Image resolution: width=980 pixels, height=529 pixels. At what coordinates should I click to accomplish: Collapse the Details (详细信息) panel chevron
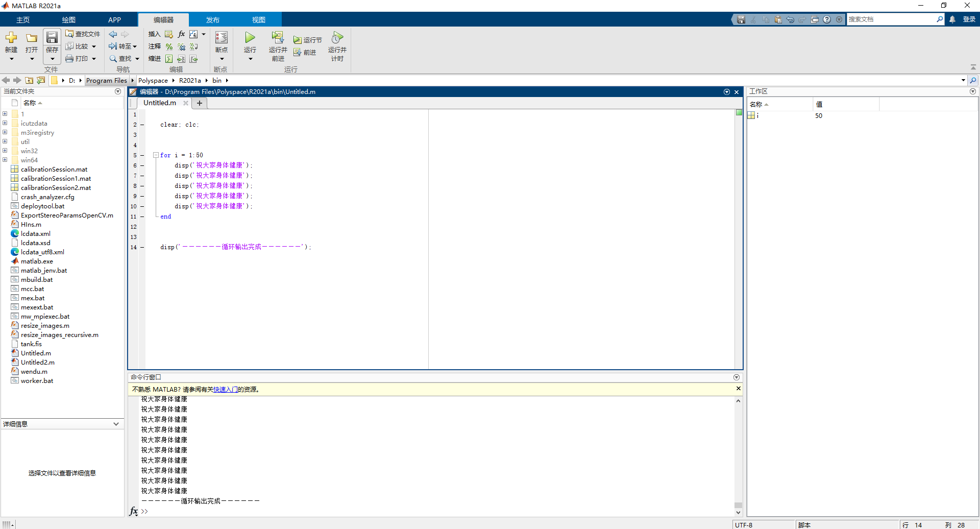point(116,424)
